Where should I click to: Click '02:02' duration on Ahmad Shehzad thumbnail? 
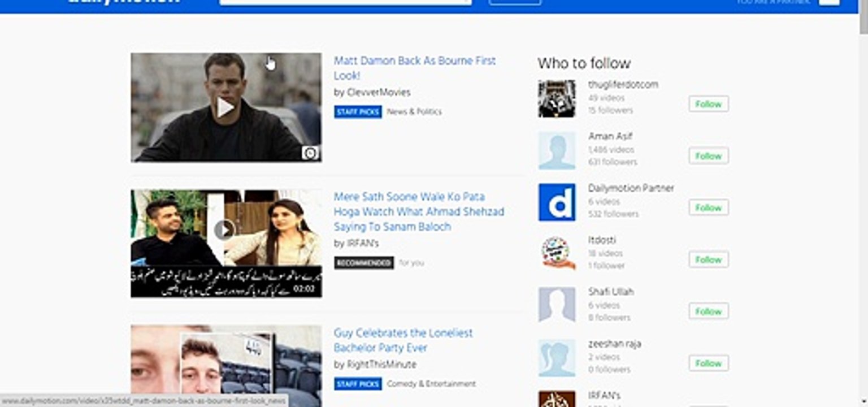[304, 289]
